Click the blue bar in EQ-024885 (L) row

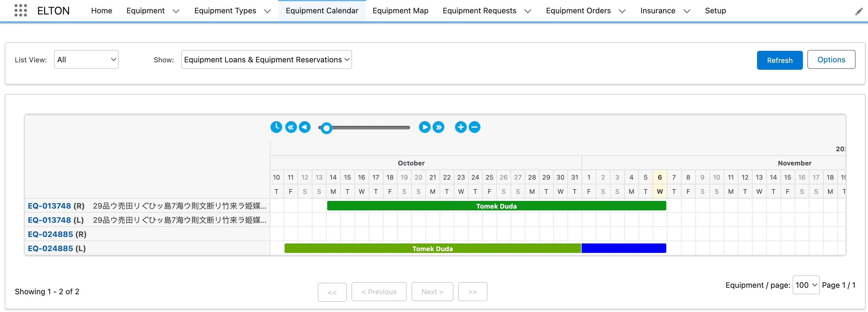(624, 248)
